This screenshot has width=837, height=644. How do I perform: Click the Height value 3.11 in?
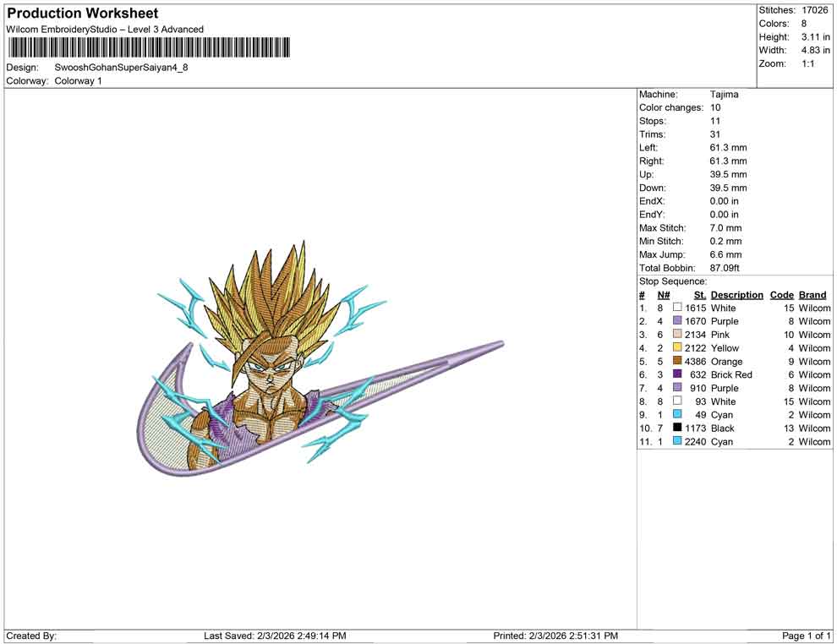click(x=816, y=37)
